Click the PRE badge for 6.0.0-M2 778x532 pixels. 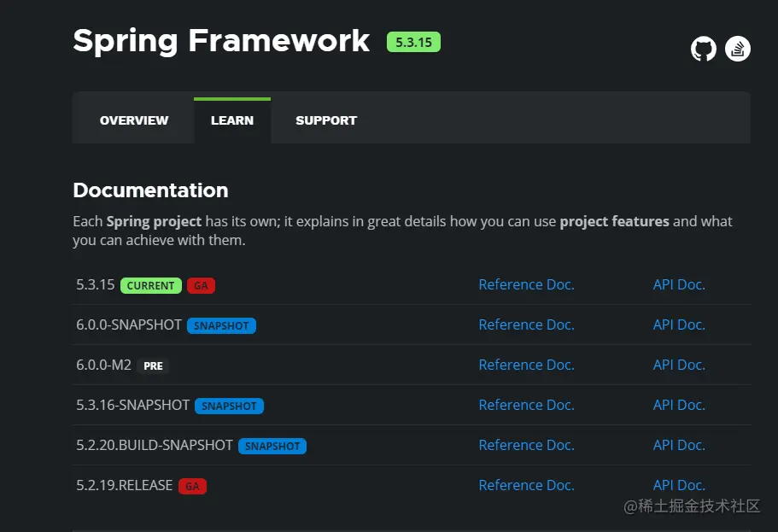153,366
